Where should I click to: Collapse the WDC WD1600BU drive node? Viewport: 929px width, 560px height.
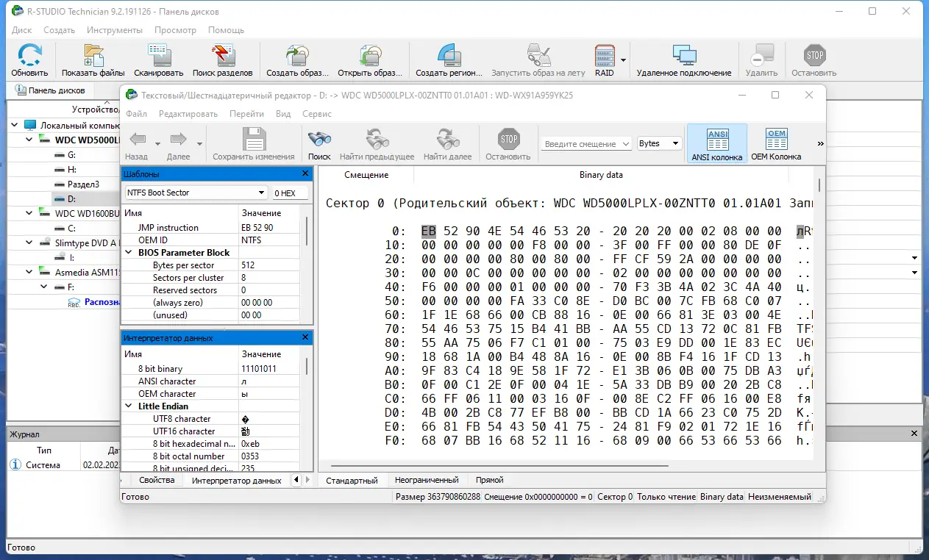tap(29, 213)
